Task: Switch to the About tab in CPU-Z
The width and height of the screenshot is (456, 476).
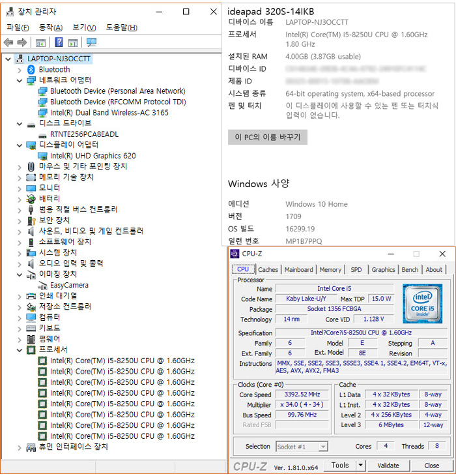Action: pyautogui.click(x=434, y=269)
